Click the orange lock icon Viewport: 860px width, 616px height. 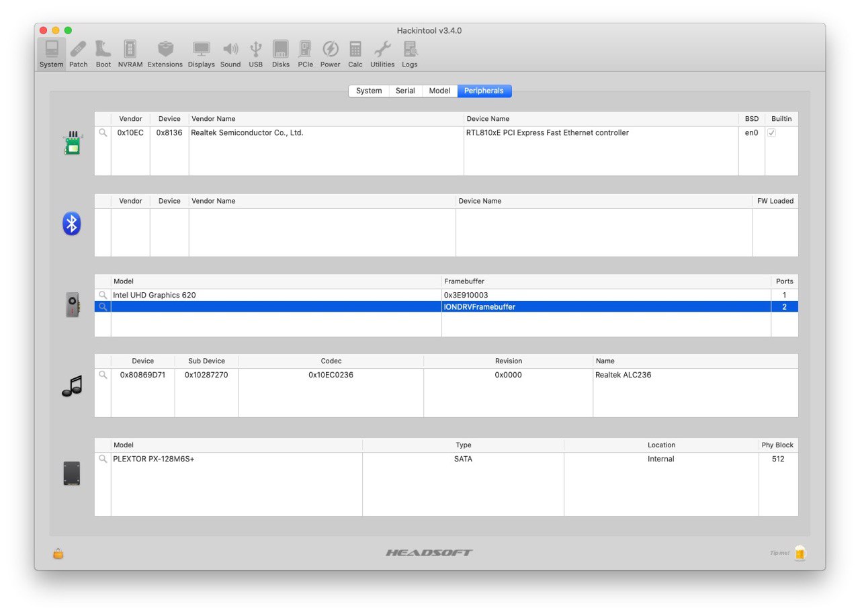click(58, 554)
